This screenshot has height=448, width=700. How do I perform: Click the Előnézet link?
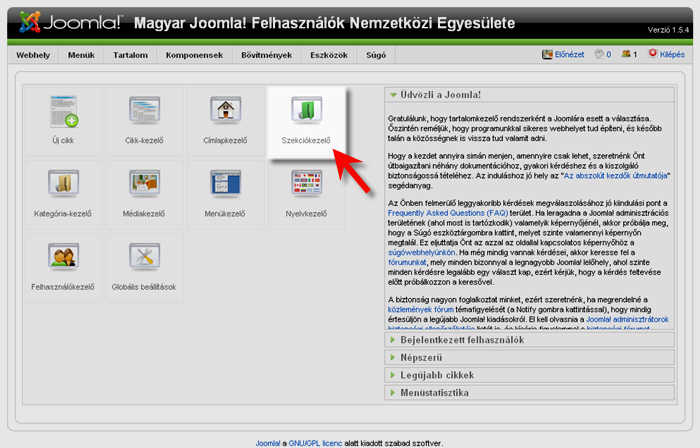(x=569, y=54)
